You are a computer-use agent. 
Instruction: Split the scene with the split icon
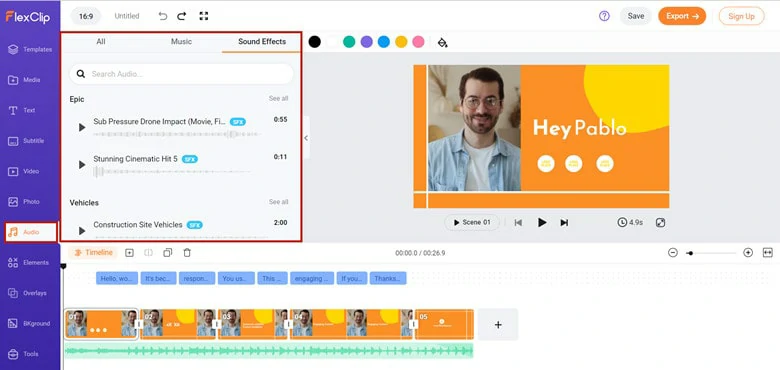(148, 253)
